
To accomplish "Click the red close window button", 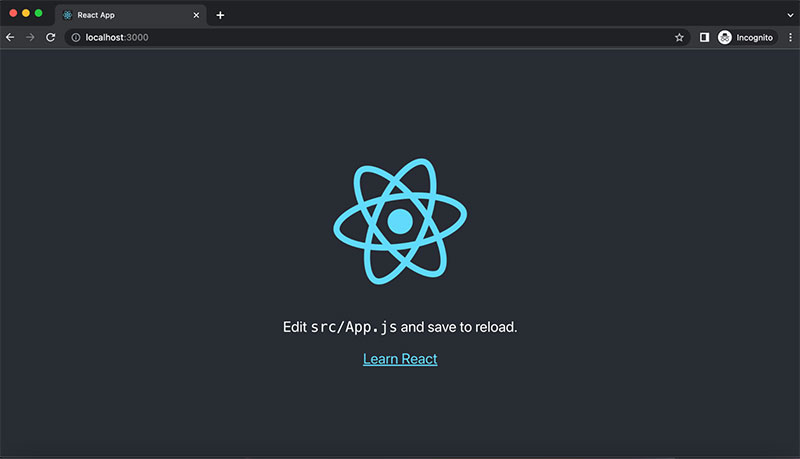I will coord(13,13).
